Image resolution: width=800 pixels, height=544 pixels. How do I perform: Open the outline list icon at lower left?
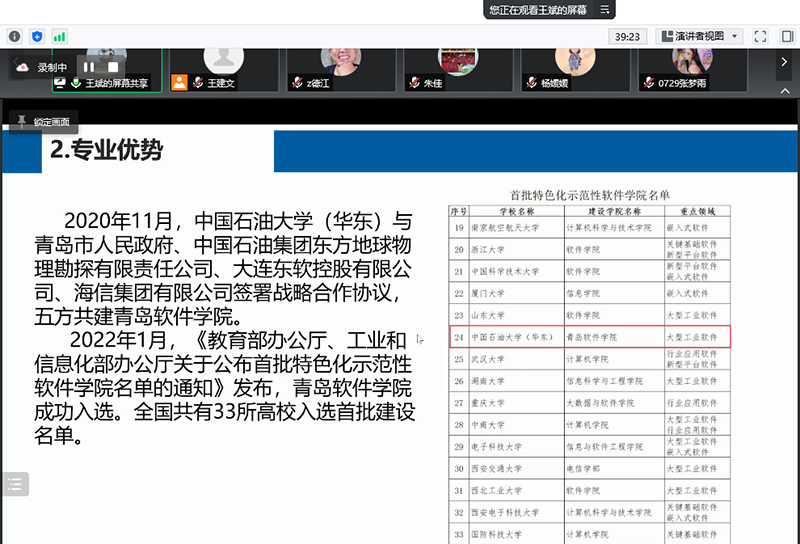pyautogui.click(x=15, y=484)
